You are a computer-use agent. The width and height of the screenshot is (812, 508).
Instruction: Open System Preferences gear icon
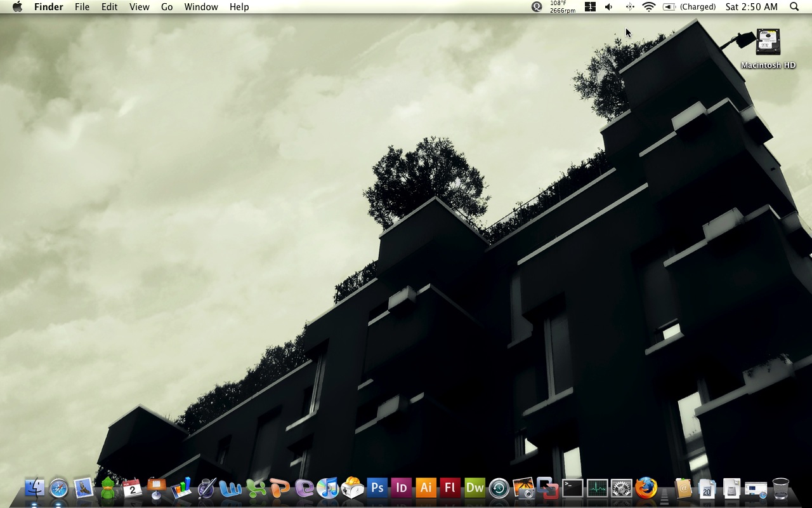[622, 488]
